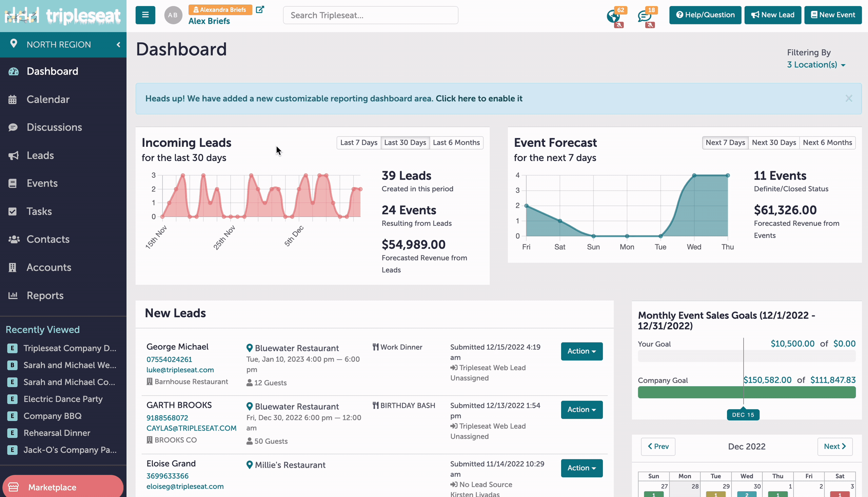Open the Marketplace button
868x497 pixels.
click(x=63, y=487)
